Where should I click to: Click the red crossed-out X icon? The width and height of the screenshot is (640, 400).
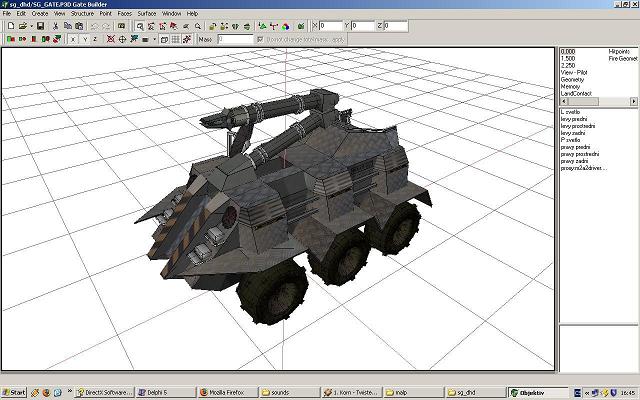111,39
